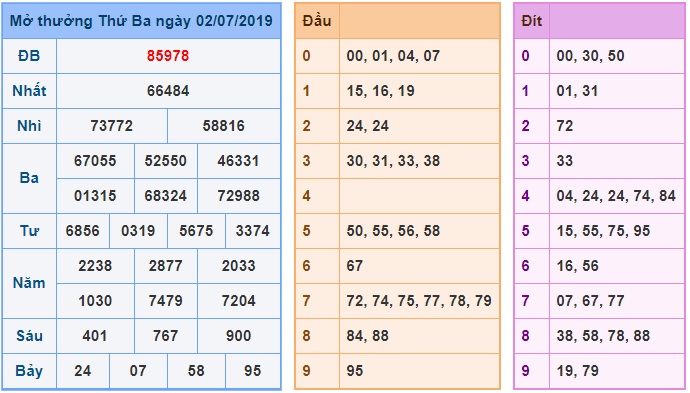Image resolution: width=690 pixels, height=393 pixels.
Task: Click the 'Nhất' row label
Action: [x=29, y=91]
